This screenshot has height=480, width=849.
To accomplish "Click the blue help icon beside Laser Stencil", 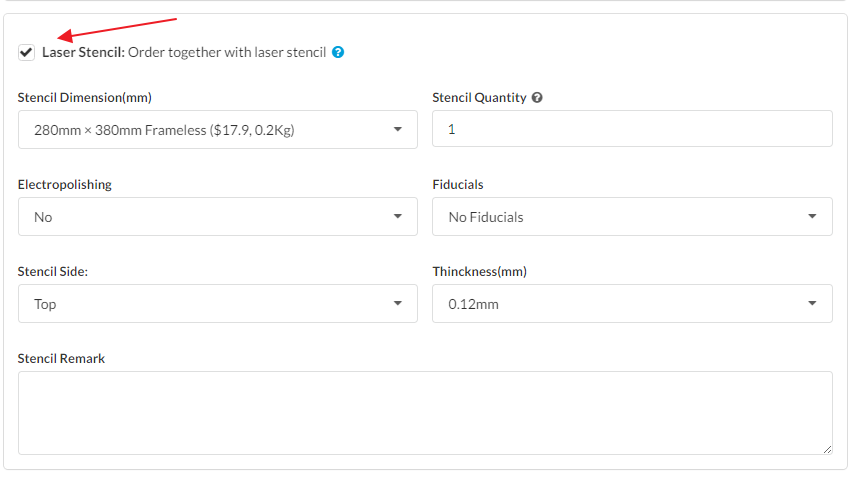I will [338, 52].
